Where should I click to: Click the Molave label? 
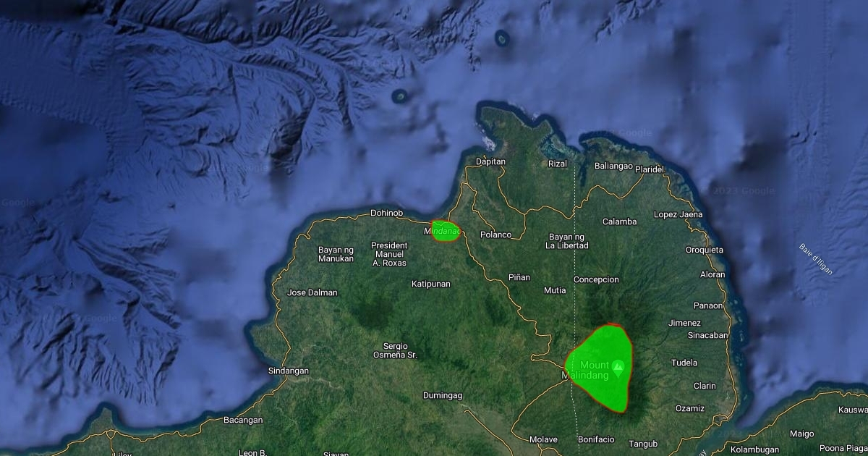(x=543, y=439)
